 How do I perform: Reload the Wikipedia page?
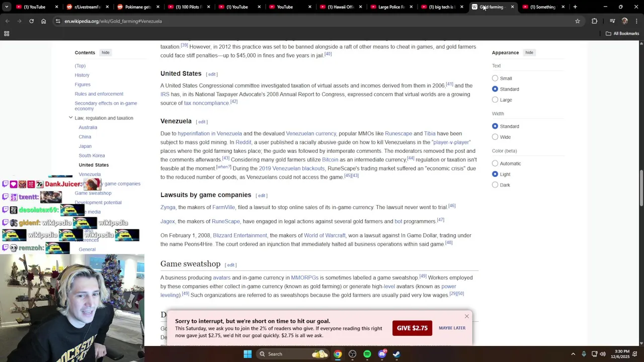point(31,21)
